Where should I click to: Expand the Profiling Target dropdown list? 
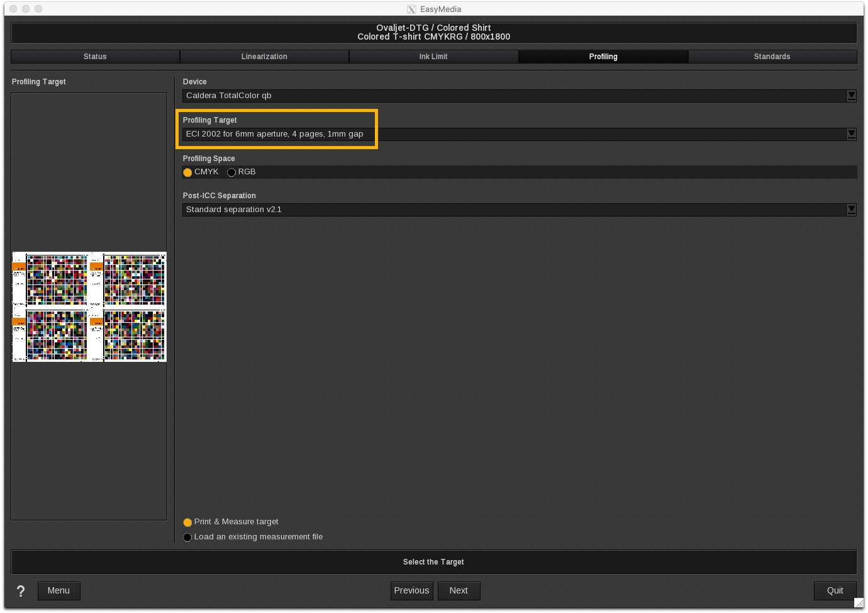851,134
